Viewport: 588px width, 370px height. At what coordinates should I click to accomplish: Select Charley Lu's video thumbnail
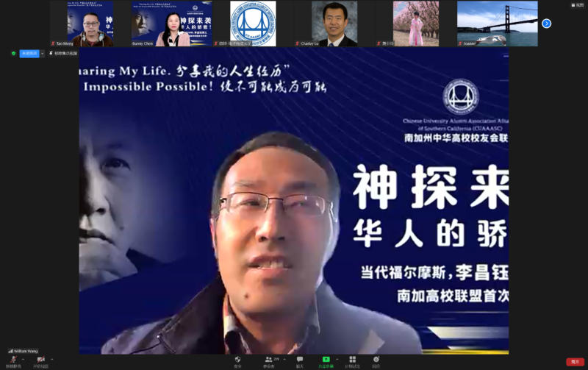[x=334, y=24]
